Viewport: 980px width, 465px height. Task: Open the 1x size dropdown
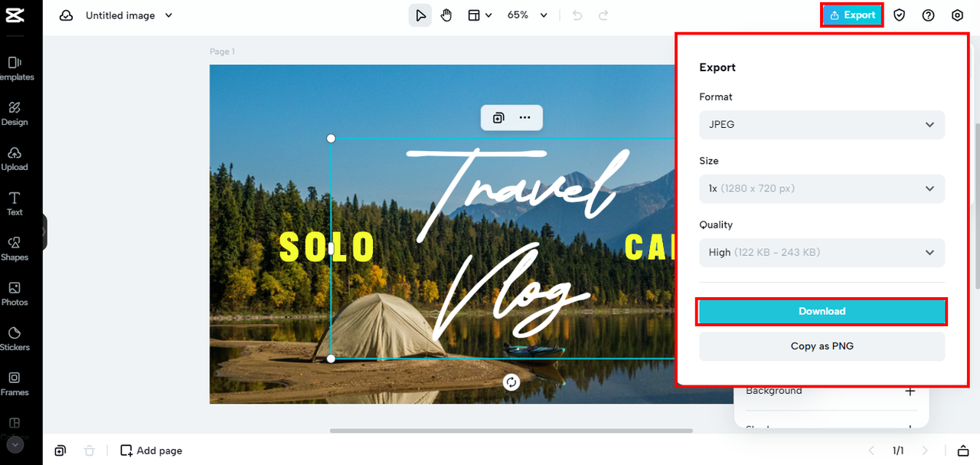click(x=822, y=188)
